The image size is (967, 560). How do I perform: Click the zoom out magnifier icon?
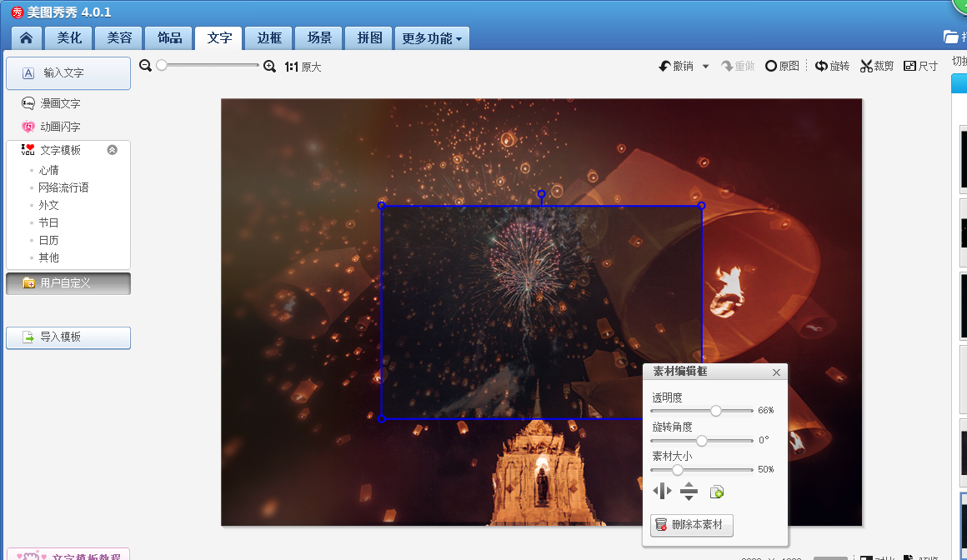coord(146,66)
